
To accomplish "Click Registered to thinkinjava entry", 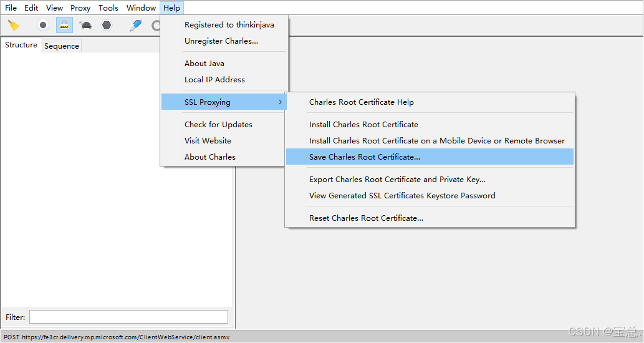I will coord(224,25).
